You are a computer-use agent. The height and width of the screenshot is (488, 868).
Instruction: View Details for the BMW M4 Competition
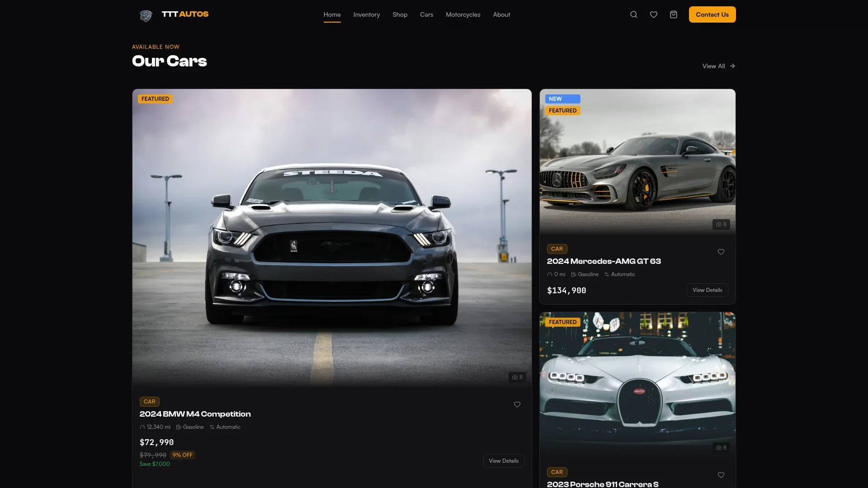click(x=504, y=461)
